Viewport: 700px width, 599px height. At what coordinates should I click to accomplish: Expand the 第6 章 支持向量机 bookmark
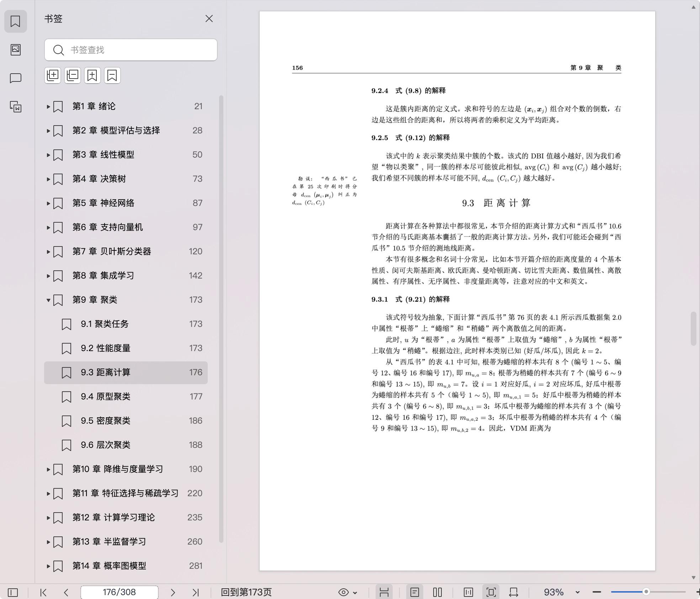48,227
